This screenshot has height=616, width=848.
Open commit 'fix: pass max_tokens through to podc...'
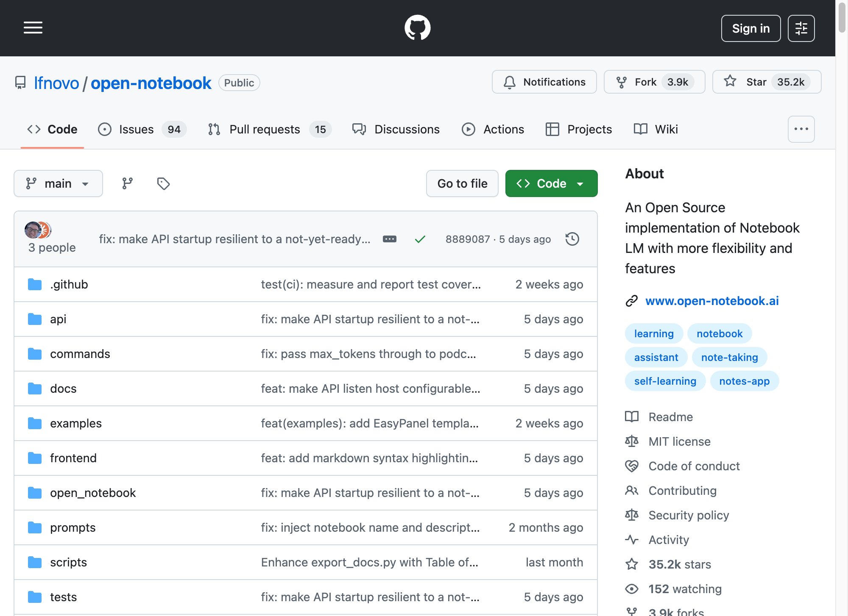(x=368, y=354)
